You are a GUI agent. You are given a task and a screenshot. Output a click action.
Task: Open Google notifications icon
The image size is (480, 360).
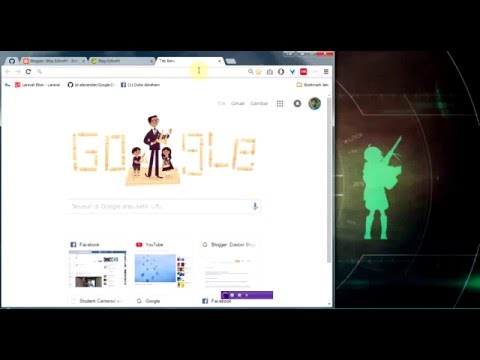click(297, 104)
